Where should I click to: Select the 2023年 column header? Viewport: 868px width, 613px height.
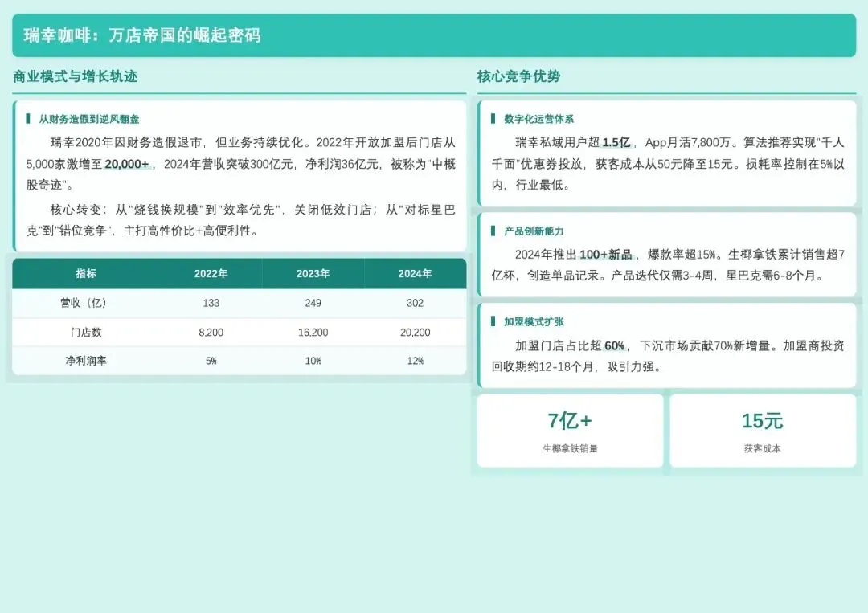tap(313, 273)
